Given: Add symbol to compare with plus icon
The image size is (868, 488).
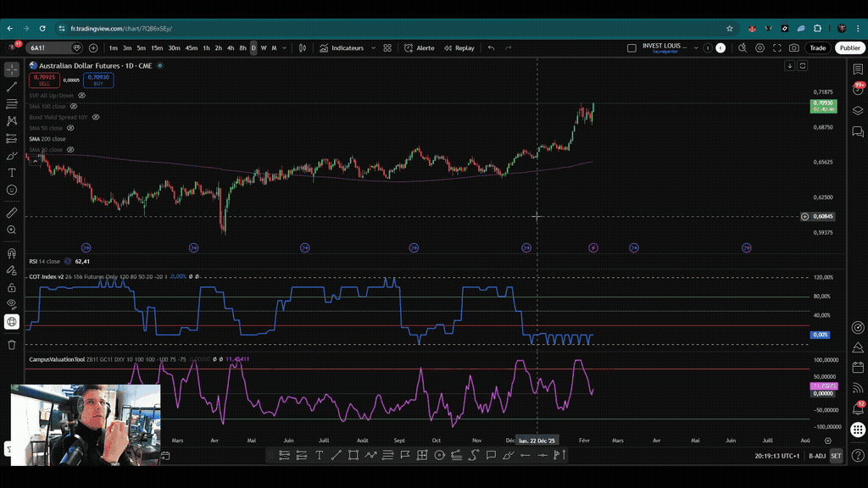Looking at the screenshot, I should pyautogui.click(x=93, y=48).
